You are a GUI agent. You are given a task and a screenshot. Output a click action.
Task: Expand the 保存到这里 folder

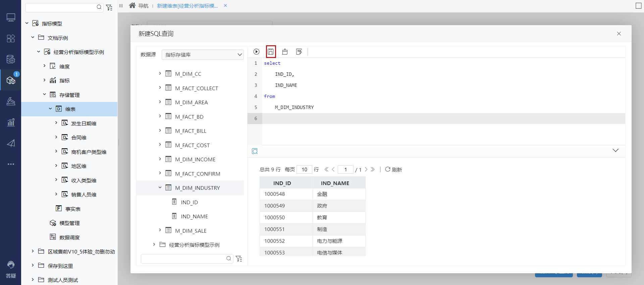[33, 265]
